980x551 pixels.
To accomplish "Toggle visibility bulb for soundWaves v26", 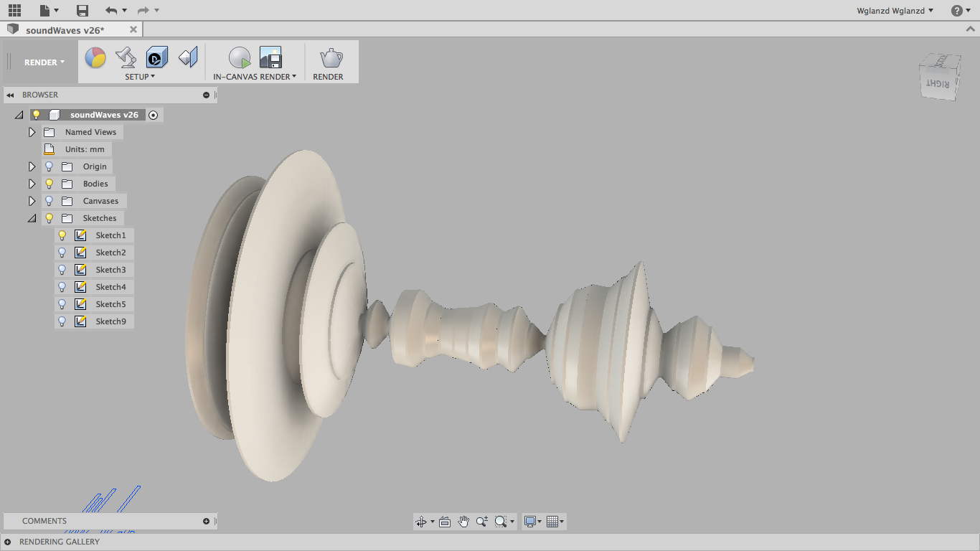I will [x=36, y=115].
